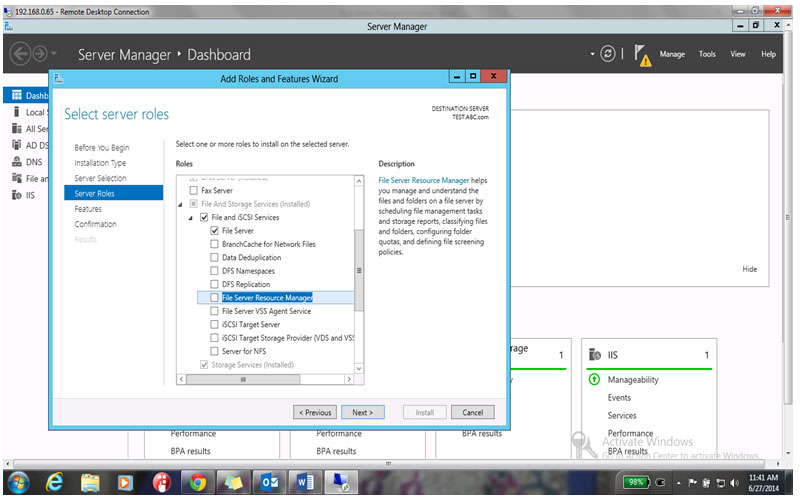Click Hide on the dashboard
Image resolution: width=800 pixels, height=500 pixels.
point(749,269)
